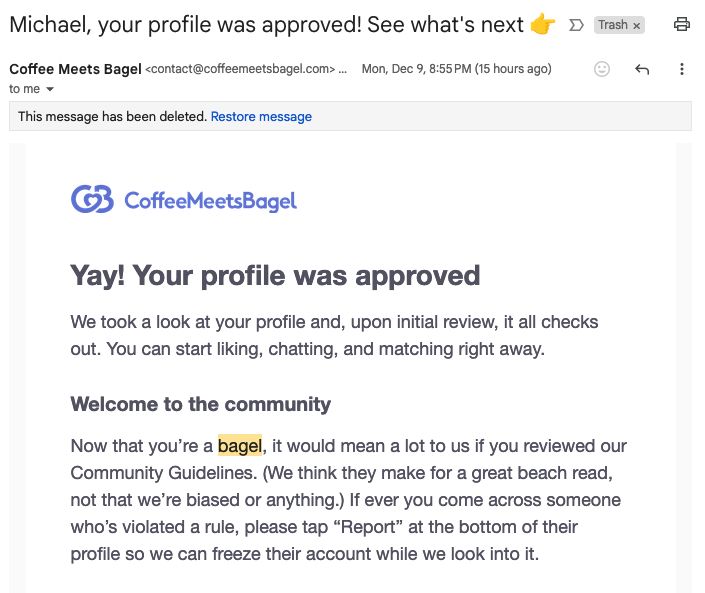Print this email with the printer icon
This screenshot has width=705, height=593.
682,25
